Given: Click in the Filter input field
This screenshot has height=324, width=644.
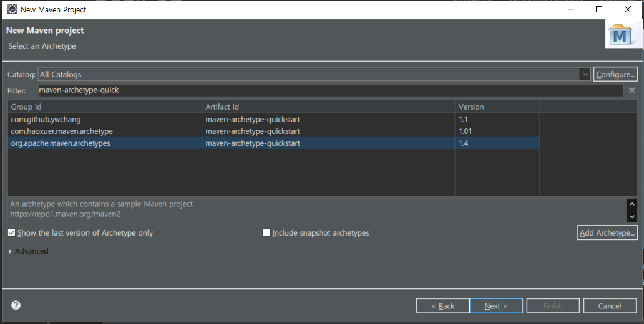Looking at the screenshot, I should coord(331,90).
